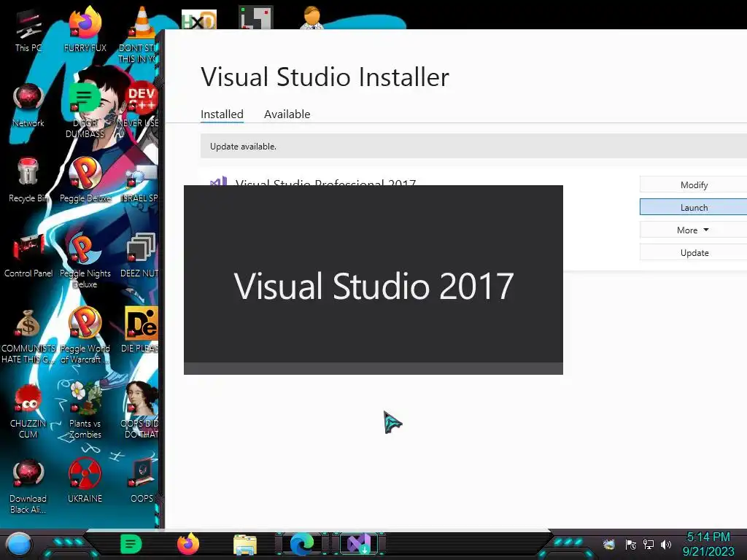The width and height of the screenshot is (747, 560).
Task: Click the Modify button
Action: [694, 184]
